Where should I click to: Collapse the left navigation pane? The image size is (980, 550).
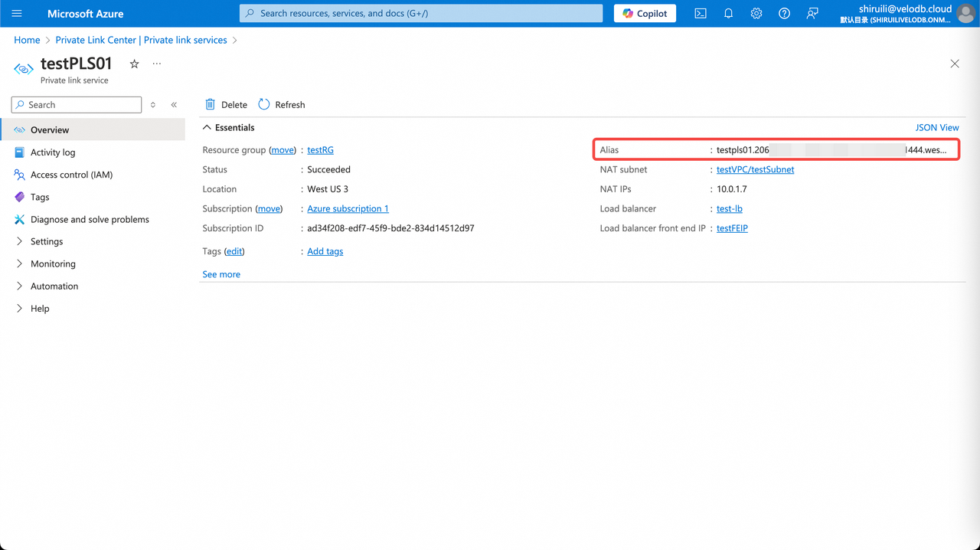(174, 104)
